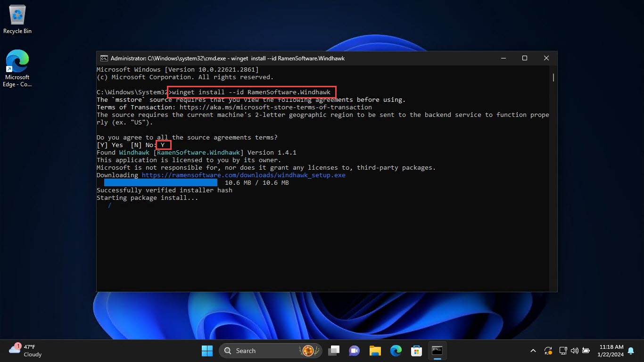Image resolution: width=644 pixels, height=362 pixels.
Task: Click 'This application is licensed to you by its owner.' line
Action: point(189,160)
